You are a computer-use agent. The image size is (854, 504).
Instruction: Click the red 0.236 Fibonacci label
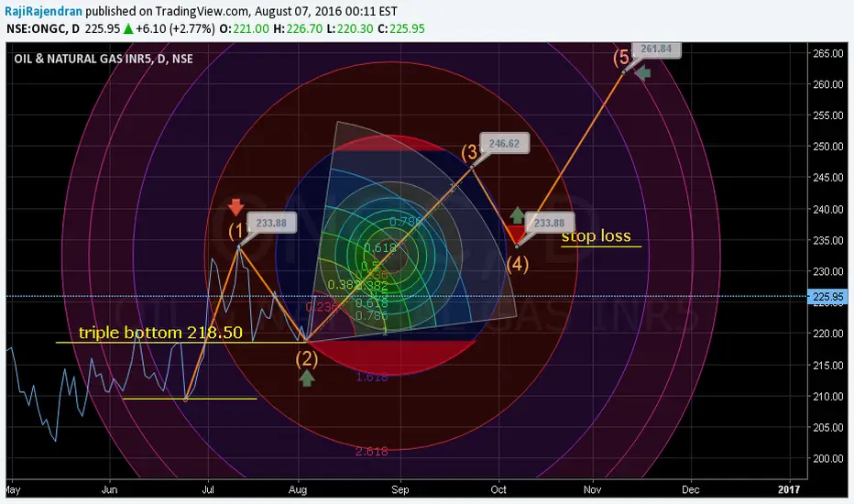pos(322,307)
